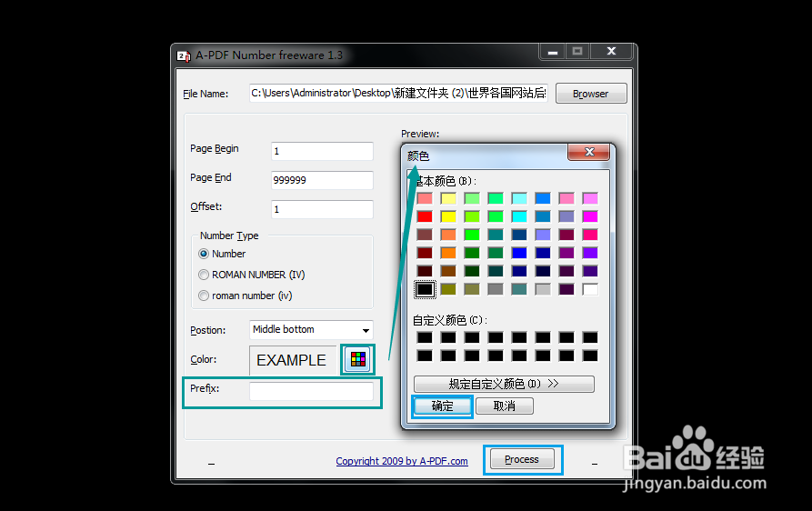Expand 规定自定义颜色 custom colors section
Image resolution: width=812 pixels, height=511 pixels.
(x=504, y=384)
